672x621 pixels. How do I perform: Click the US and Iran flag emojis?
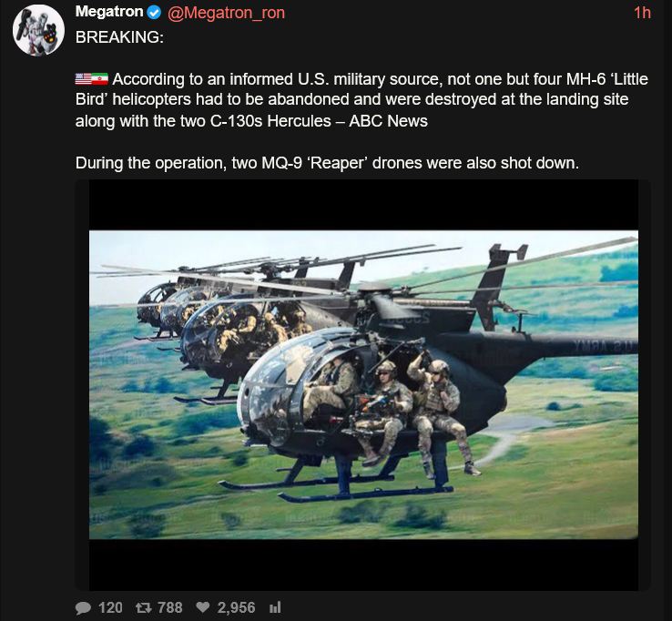point(91,79)
